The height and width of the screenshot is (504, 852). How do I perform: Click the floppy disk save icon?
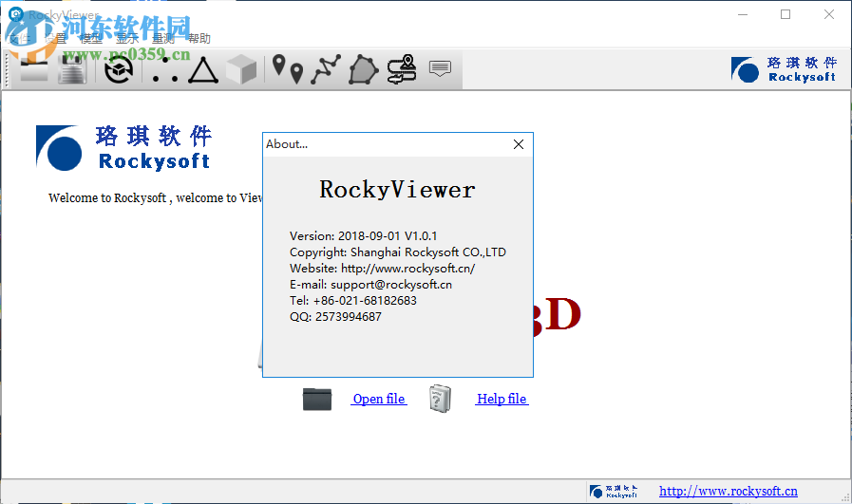tap(72, 70)
